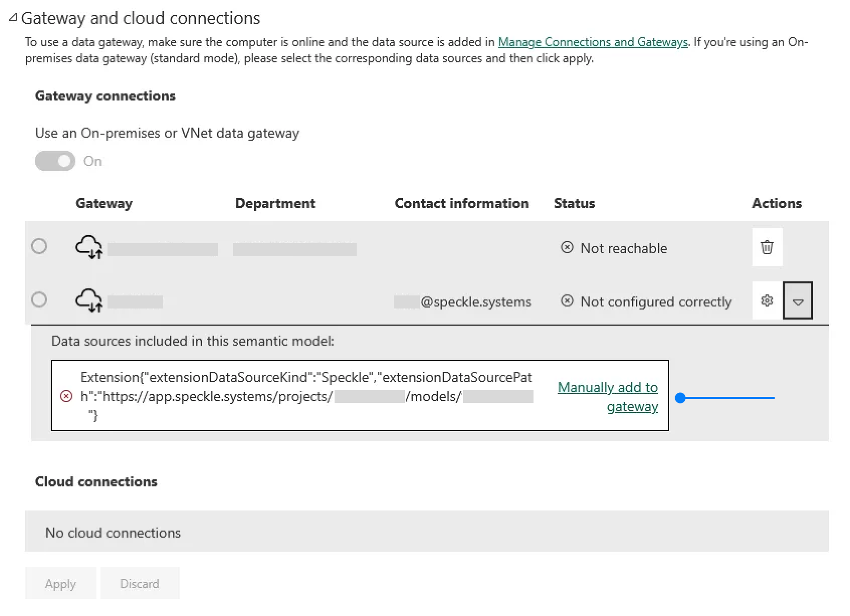
Task: Delete the Not reachable gateway via trash icon
Action: click(767, 247)
